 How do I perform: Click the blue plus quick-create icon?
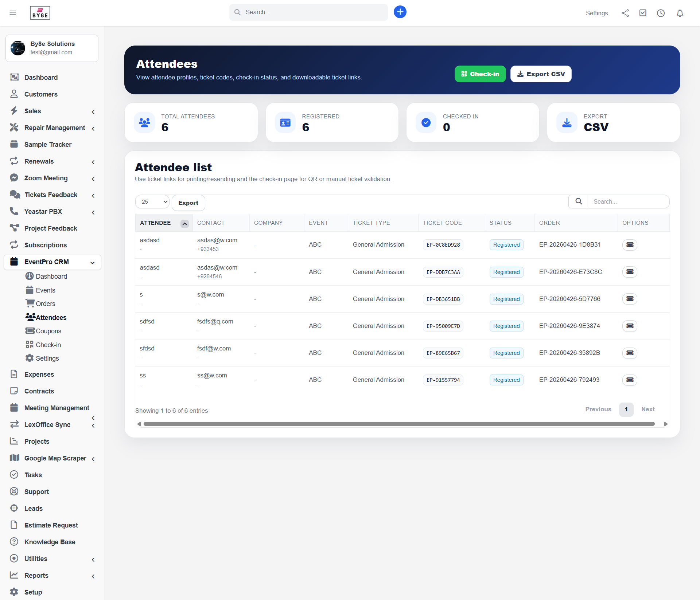pyautogui.click(x=400, y=12)
